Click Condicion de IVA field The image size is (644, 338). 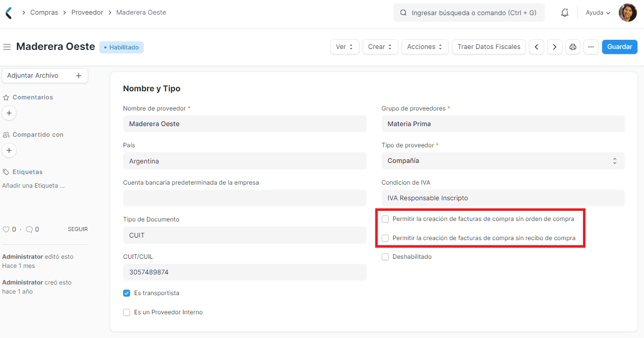(503, 198)
